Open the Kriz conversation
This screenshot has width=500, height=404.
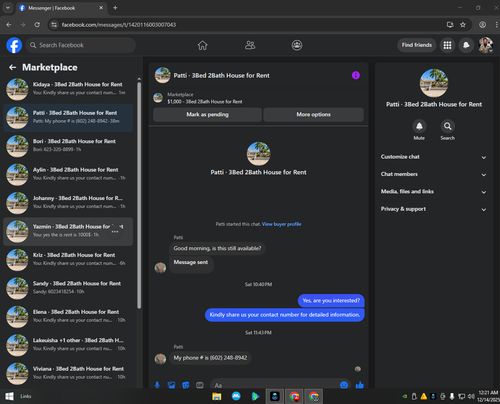[68, 260]
